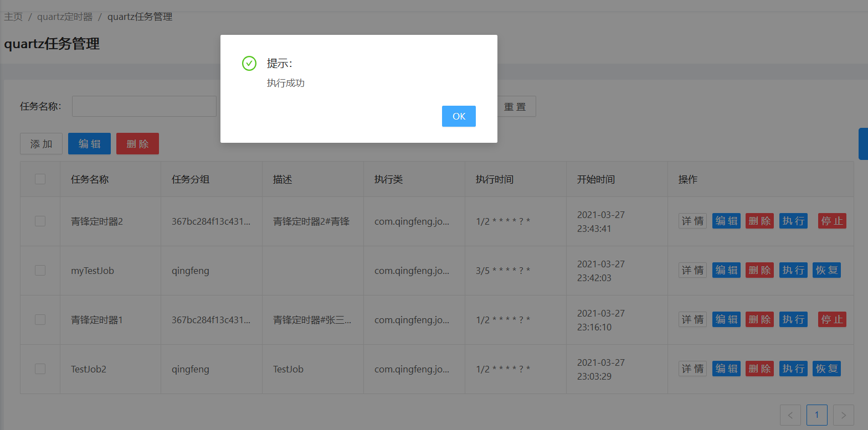Focus the 任务名称 search input
This screenshot has height=430, width=868.
144,106
